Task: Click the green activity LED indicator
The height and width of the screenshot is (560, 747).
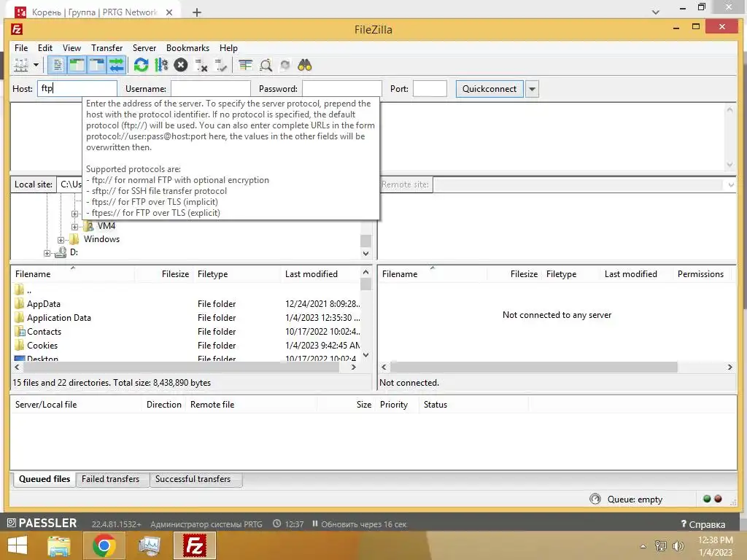Action: click(x=707, y=499)
